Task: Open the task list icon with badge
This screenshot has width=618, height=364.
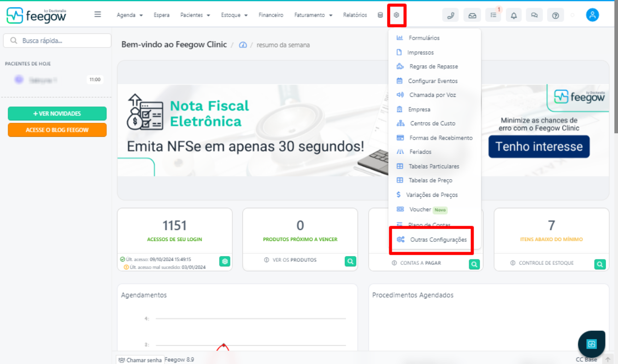Action: click(x=493, y=15)
